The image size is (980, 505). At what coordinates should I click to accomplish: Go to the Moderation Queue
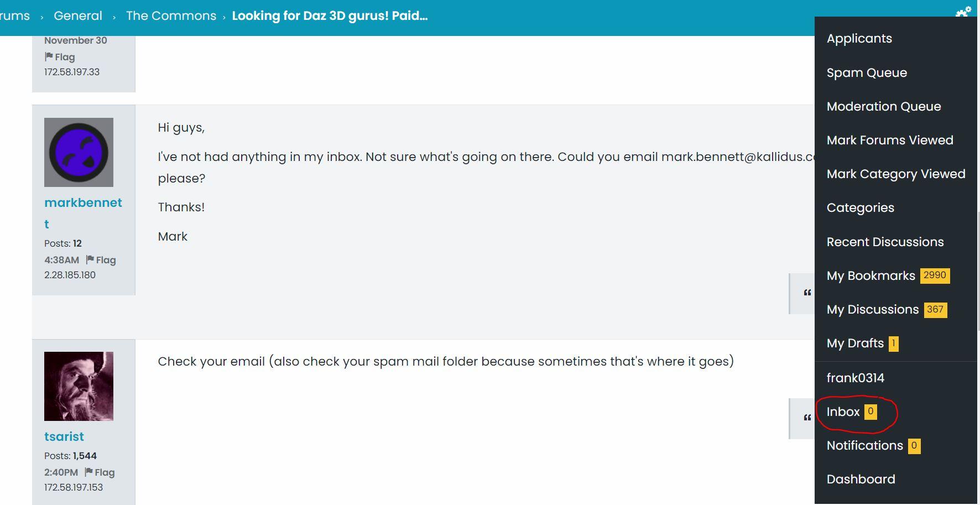883,107
